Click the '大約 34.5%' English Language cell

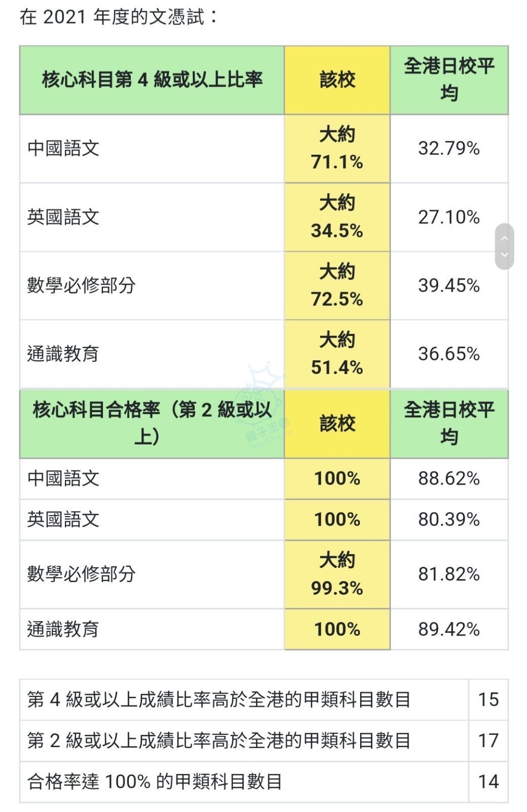click(x=337, y=217)
